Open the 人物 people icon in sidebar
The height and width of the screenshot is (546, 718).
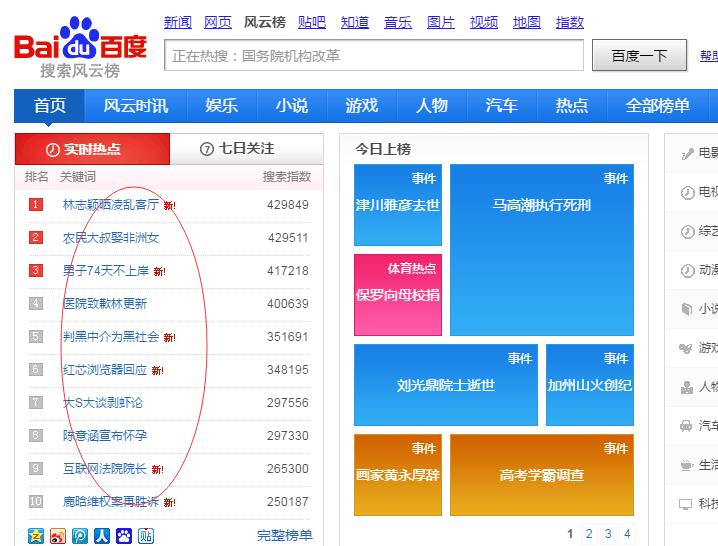(686, 388)
